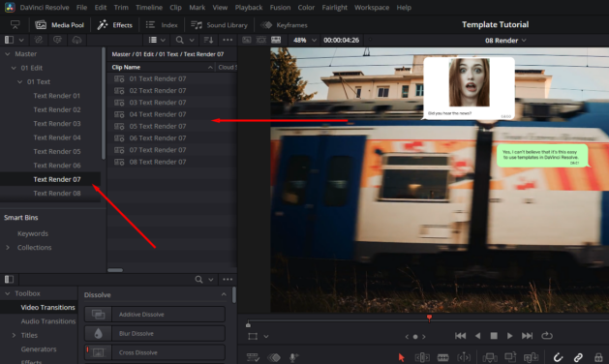Stop playback
Viewport: 609px width, 364px height.
(494, 336)
